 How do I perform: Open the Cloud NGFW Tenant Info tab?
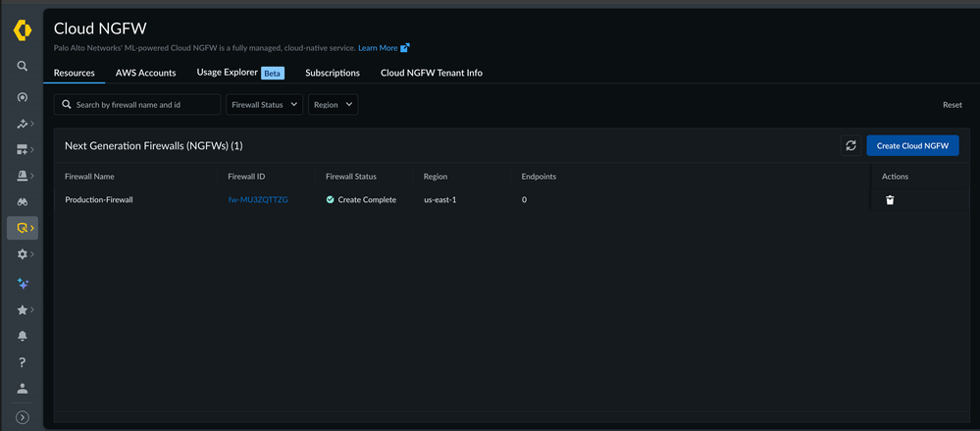pyautogui.click(x=432, y=73)
